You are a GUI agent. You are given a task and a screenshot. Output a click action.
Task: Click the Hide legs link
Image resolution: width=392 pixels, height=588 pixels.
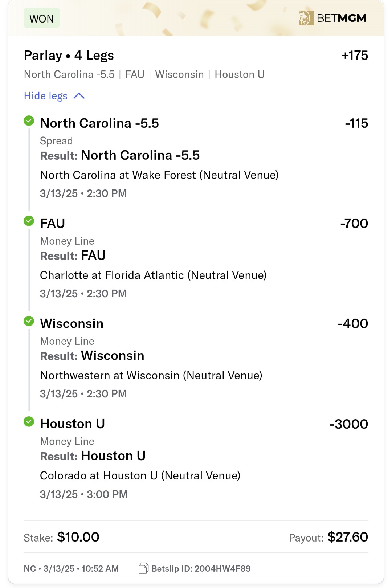point(46,96)
